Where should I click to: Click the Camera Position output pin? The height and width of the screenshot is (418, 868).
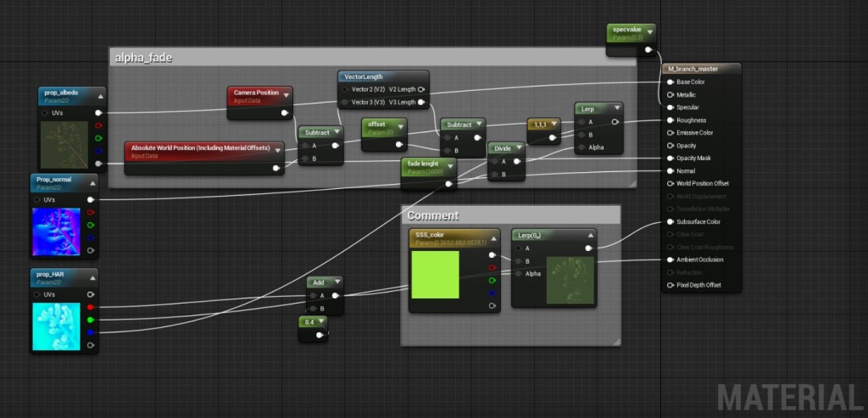pos(285,113)
